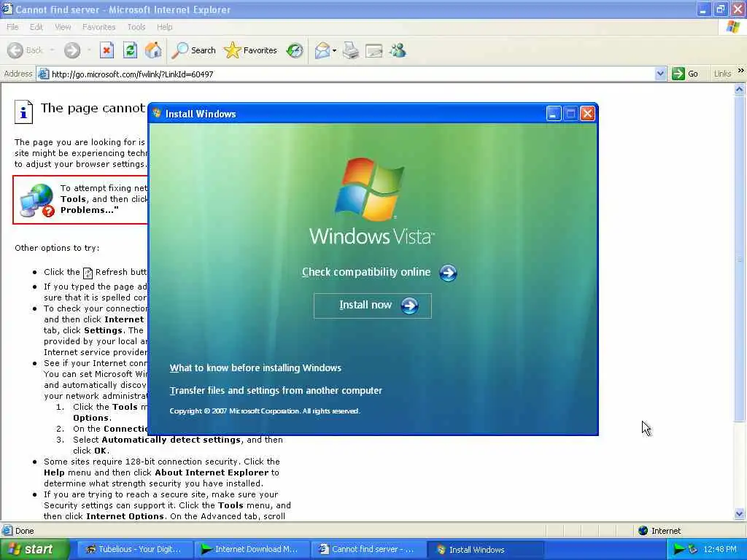Click the Messenger people icon
The height and width of the screenshot is (560, 747).
point(398,50)
